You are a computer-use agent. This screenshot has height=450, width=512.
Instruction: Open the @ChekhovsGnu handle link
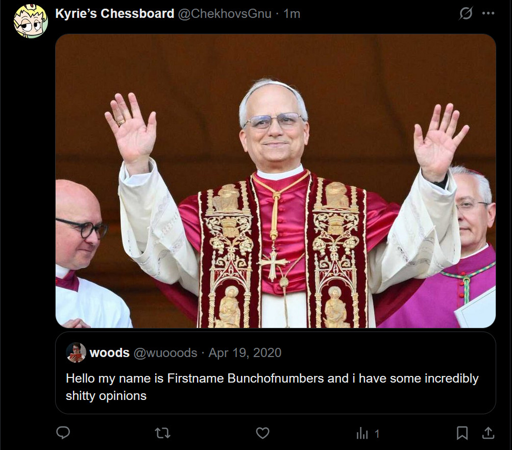225,14
